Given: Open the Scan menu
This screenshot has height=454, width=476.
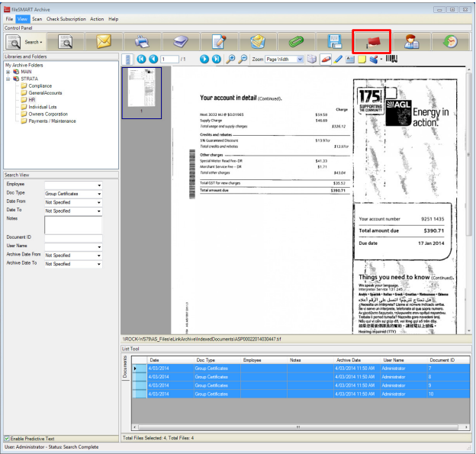Looking at the screenshot, I should pyautogui.click(x=37, y=19).
